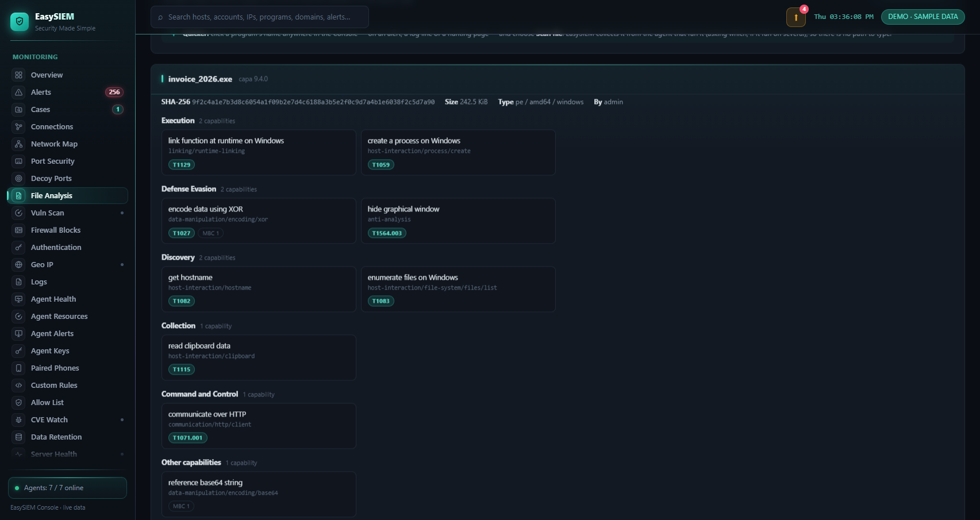Click the Decoy Ports target icon
This screenshot has height=520, width=980.
point(19,179)
